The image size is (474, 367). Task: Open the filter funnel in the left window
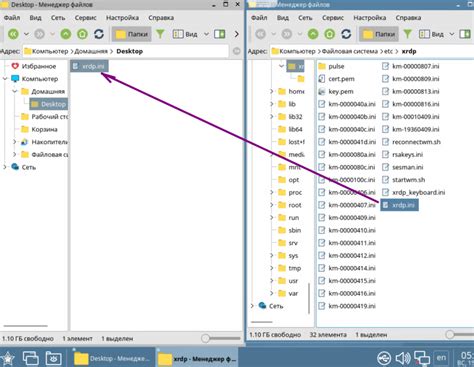point(160,34)
